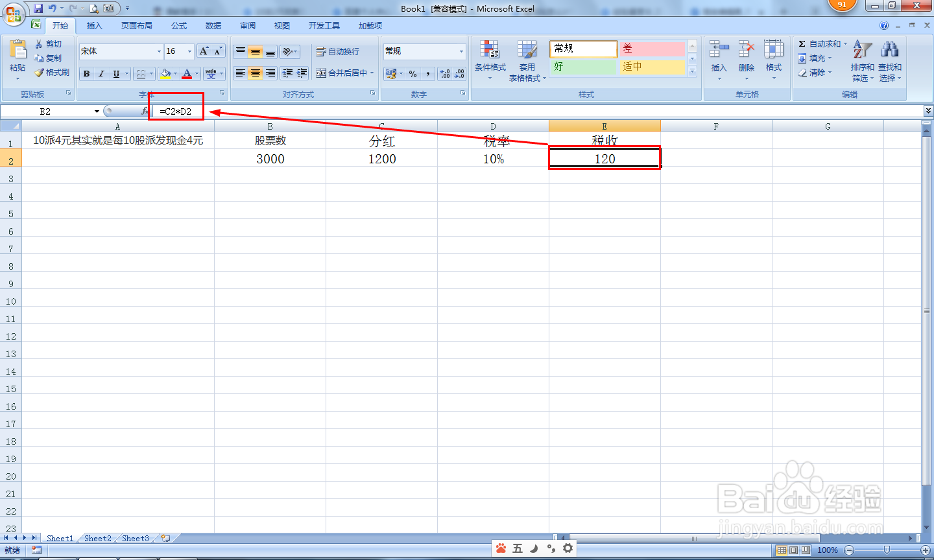934x560 pixels.
Task: Switch to Sheet2 worksheet tab
Action: pos(98,538)
